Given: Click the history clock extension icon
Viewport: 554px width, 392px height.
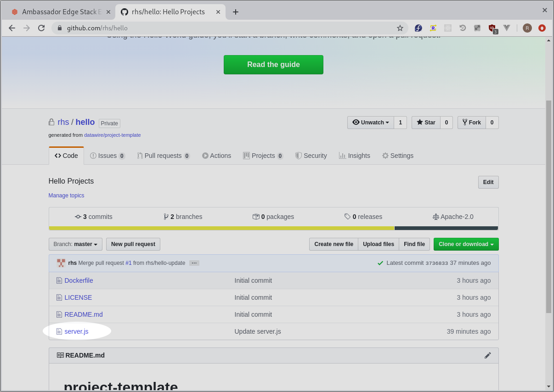Looking at the screenshot, I should pos(463,28).
